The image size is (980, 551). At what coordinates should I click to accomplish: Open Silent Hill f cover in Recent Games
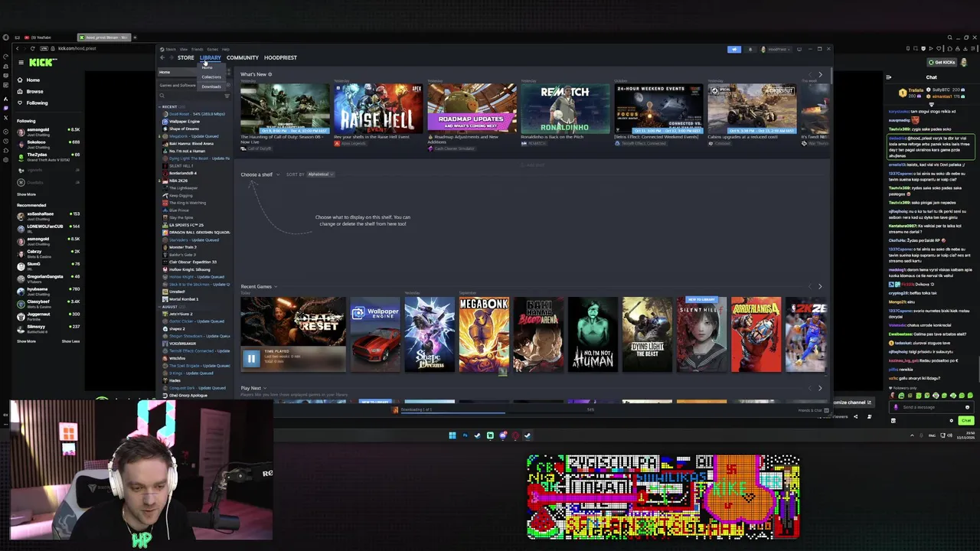(x=701, y=334)
